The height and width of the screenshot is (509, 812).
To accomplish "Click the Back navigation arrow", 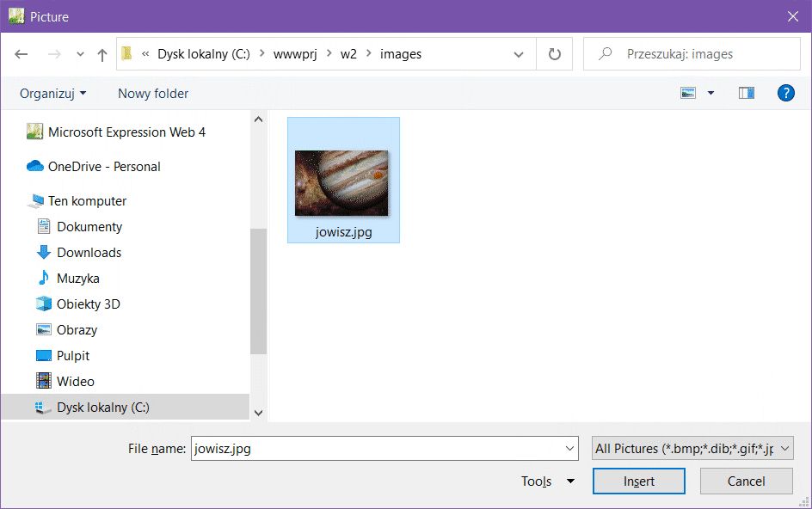I will (x=22, y=54).
